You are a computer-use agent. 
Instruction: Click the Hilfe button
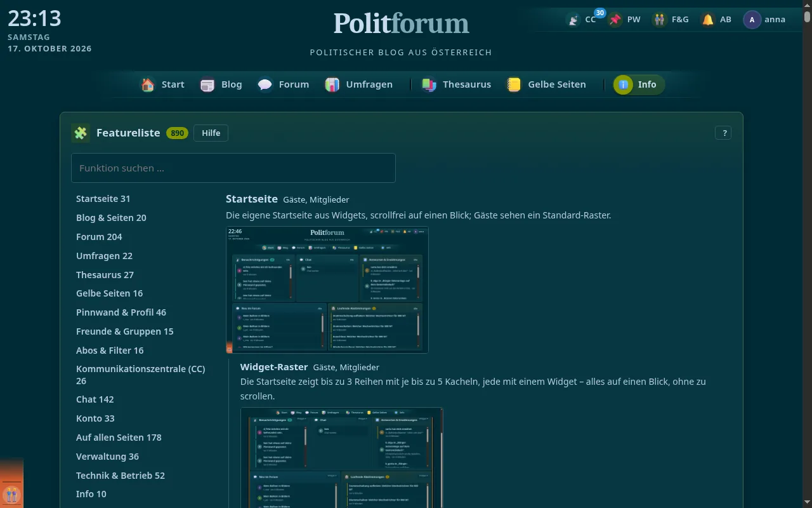(x=211, y=133)
